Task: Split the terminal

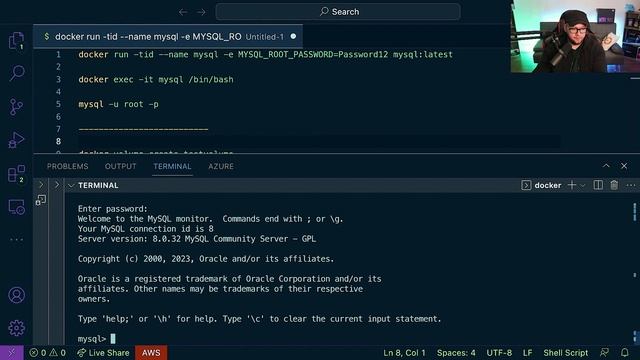Action: pos(598,185)
